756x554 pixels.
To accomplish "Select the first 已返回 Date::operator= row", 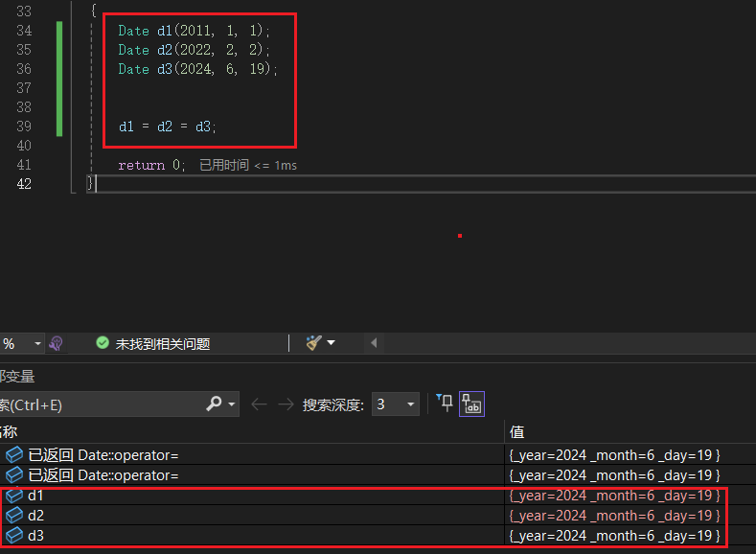I will pos(378,455).
